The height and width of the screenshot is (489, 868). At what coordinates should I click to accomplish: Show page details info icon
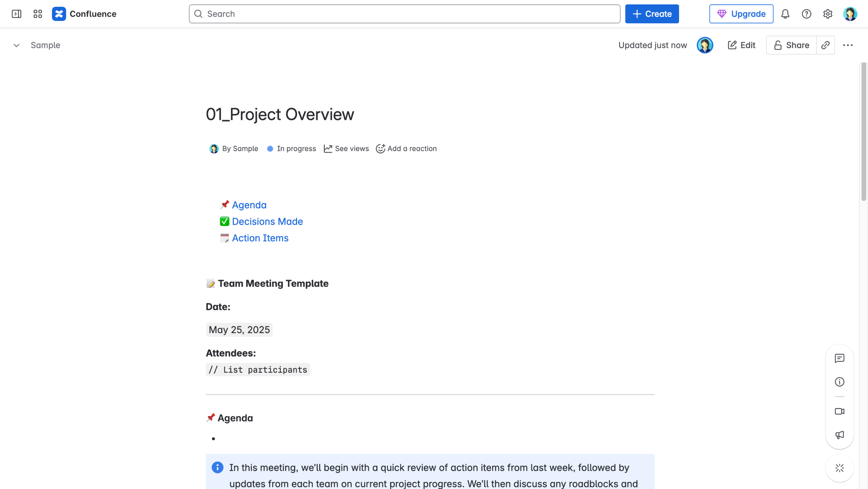tap(840, 382)
